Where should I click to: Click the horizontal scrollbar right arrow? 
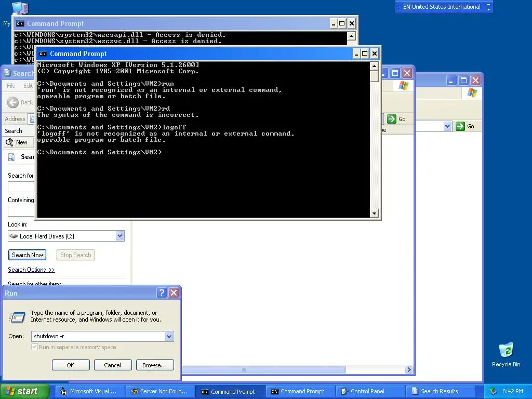[409, 370]
